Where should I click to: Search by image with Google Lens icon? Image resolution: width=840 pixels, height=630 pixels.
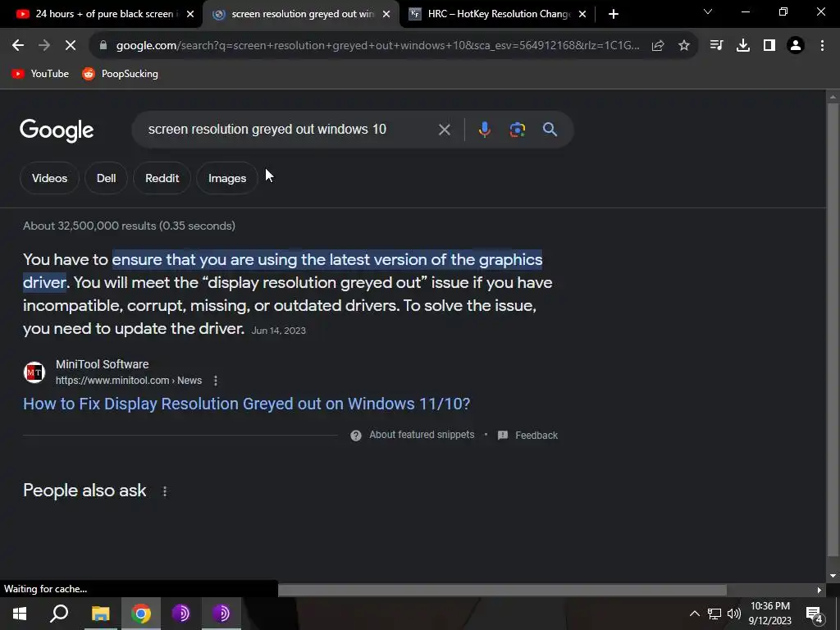(x=517, y=130)
